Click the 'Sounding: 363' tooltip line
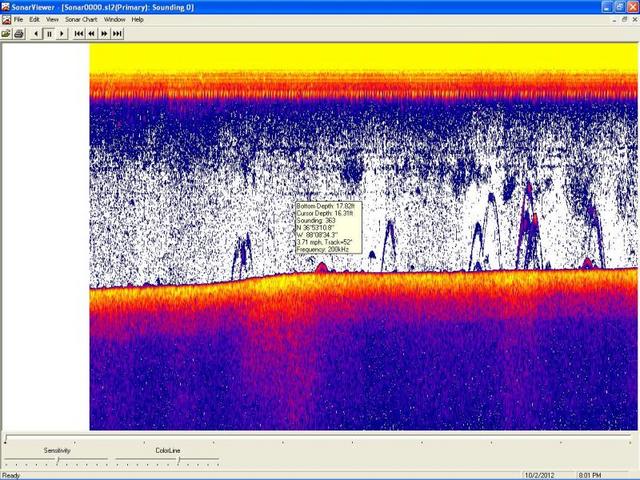 (316, 220)
